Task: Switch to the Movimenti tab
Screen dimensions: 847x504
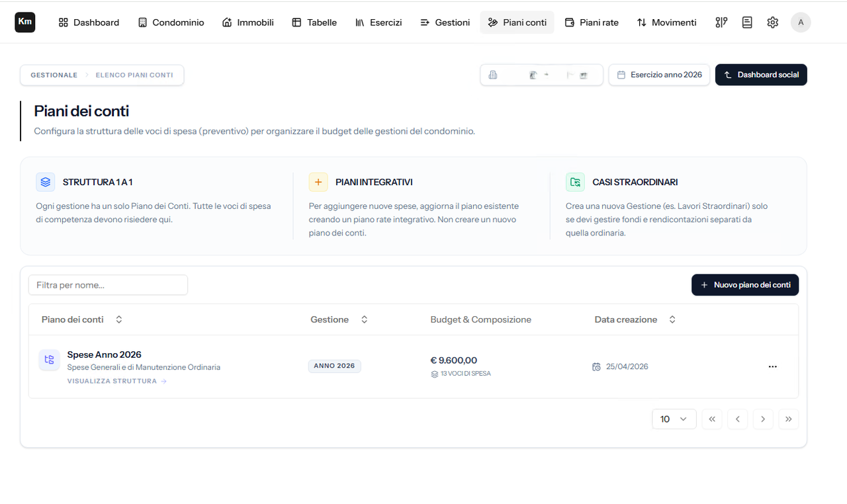Action: tap(666, 22)
